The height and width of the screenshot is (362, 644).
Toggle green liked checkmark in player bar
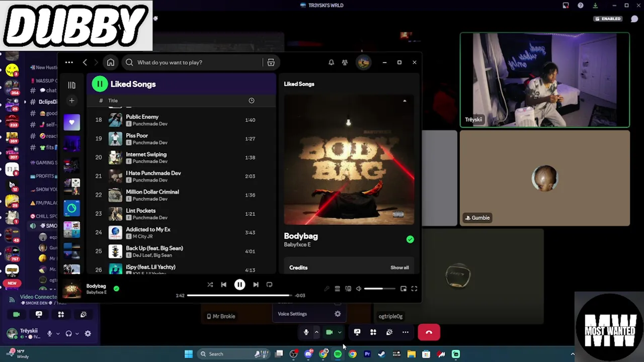(x=116, y=289)
